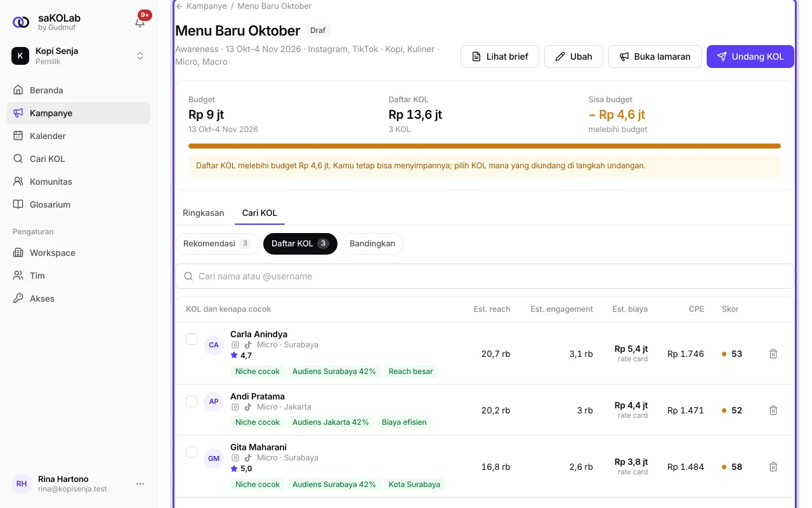The height and width of the screenshot is (508, 812).
Task: Click Buka lamaran button
Action: click(655, 57)
